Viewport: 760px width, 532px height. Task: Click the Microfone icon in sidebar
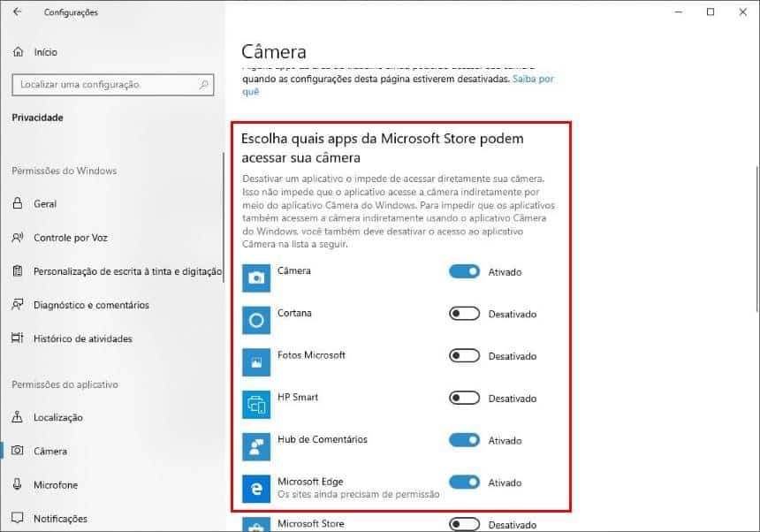[18, 484]
